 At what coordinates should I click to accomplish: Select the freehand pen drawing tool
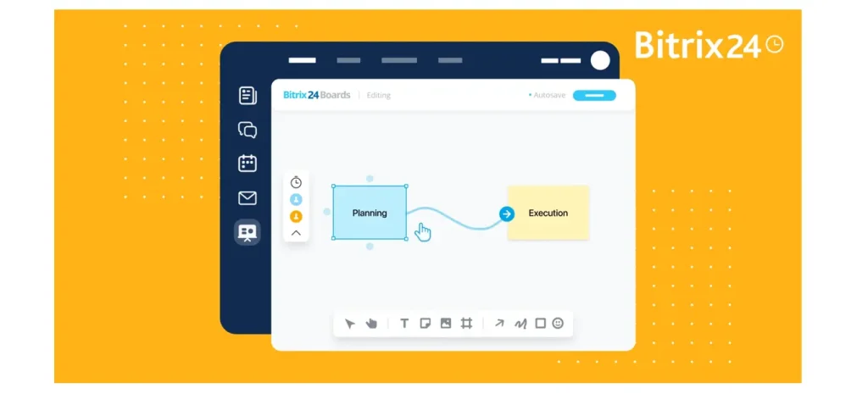click(x=520, y=323)
